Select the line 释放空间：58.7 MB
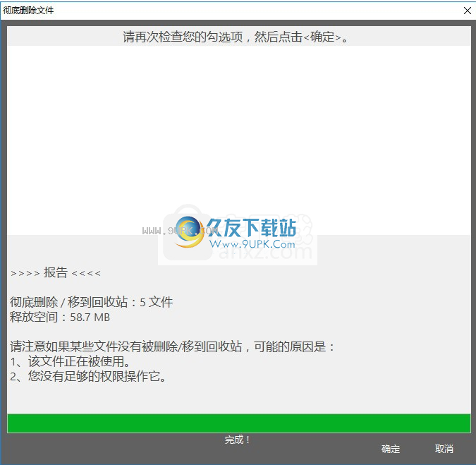Screen dimensions: 476x465 60,317
